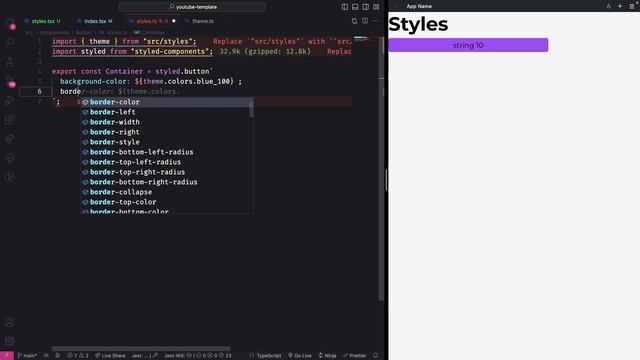The width and height of the screenshot is (640, 360).
Task: Toggle the primary sidebar layout icon
Action: 344,7
